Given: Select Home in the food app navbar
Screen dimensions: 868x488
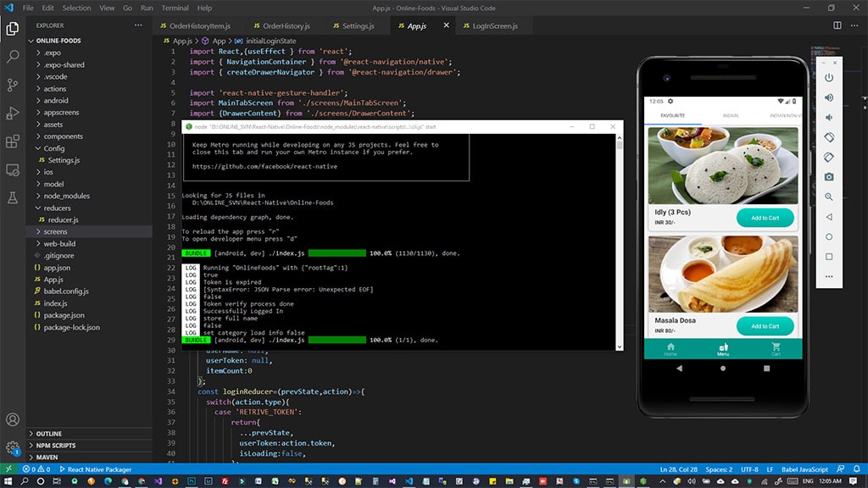Looking at the screenshot, I should point(670,350).
